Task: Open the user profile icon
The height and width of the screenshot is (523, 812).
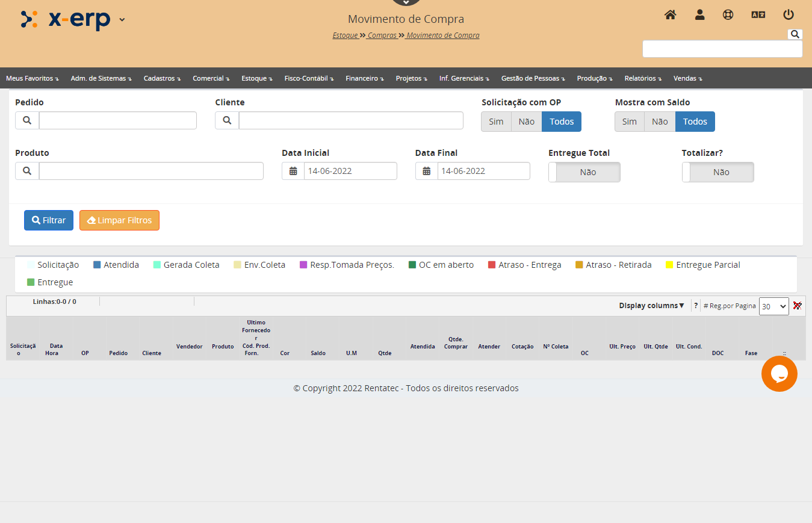Action: click(x=699, y=15)
